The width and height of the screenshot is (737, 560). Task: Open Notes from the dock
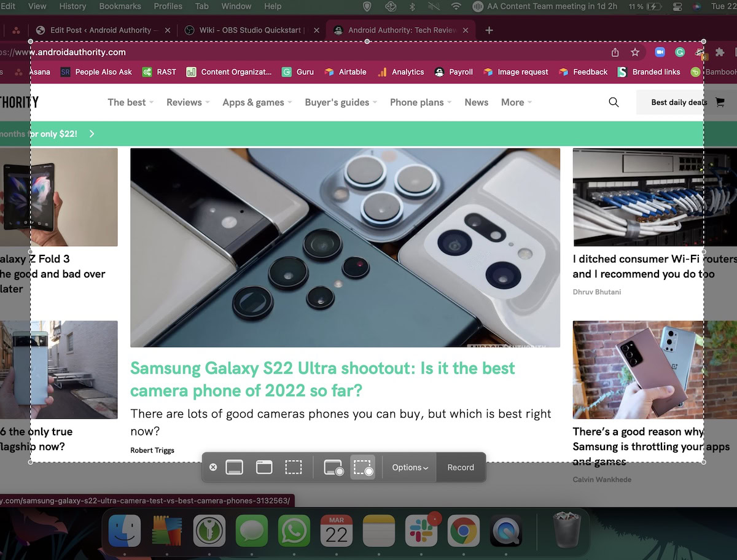point(379,531)
